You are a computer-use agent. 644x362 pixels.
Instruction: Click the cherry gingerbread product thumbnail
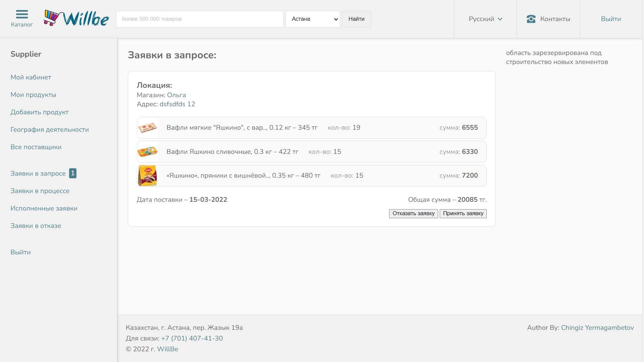point(148,176)
